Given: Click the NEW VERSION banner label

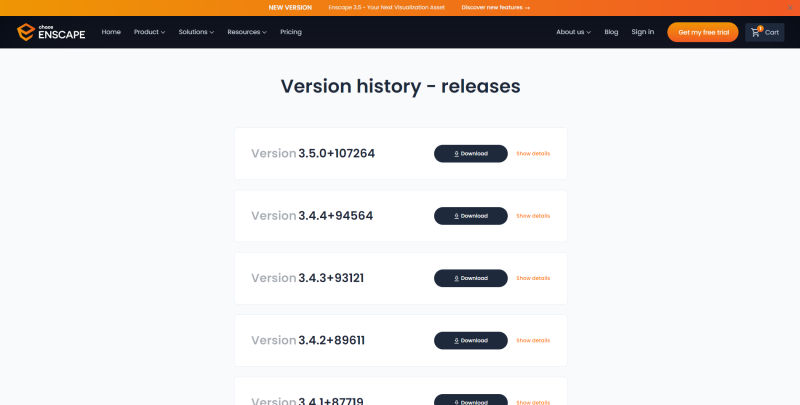Looking at the screenshot, I should tap(290, 8).
